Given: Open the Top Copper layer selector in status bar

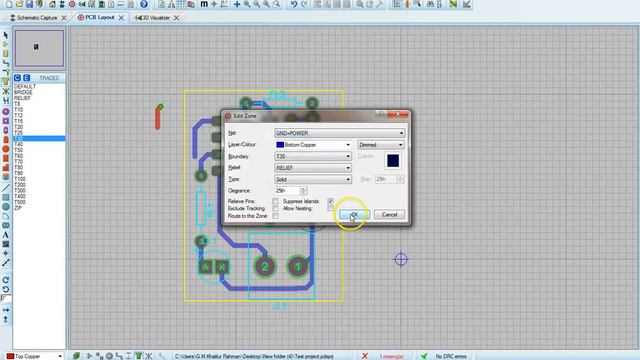Looking at the screenshot, I should pos(34,356).
